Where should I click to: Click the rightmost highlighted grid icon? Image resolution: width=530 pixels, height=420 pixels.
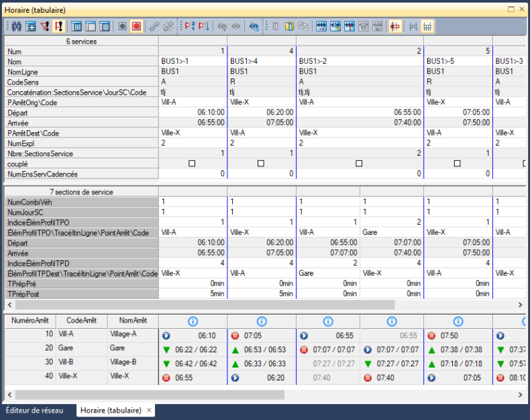(x=427, y=26)
